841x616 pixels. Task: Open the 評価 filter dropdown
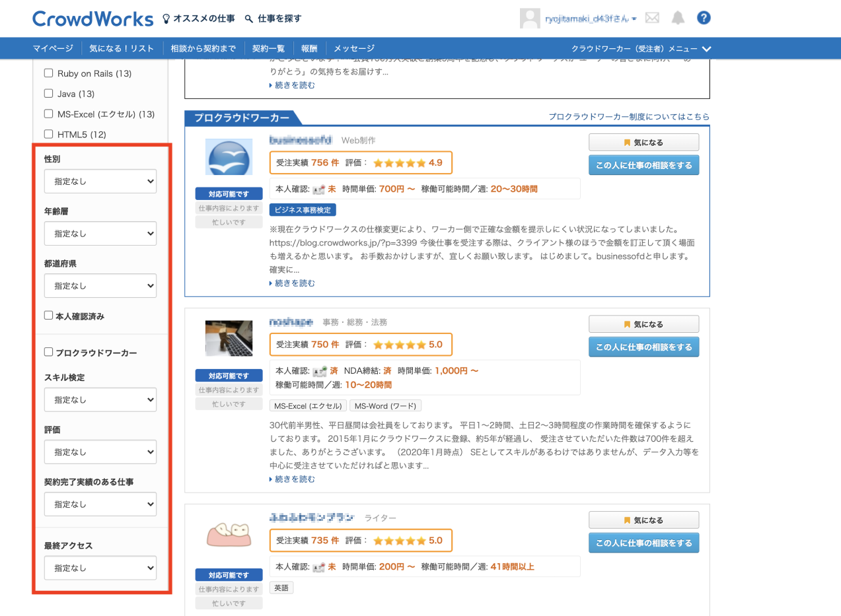pos(100,452)
